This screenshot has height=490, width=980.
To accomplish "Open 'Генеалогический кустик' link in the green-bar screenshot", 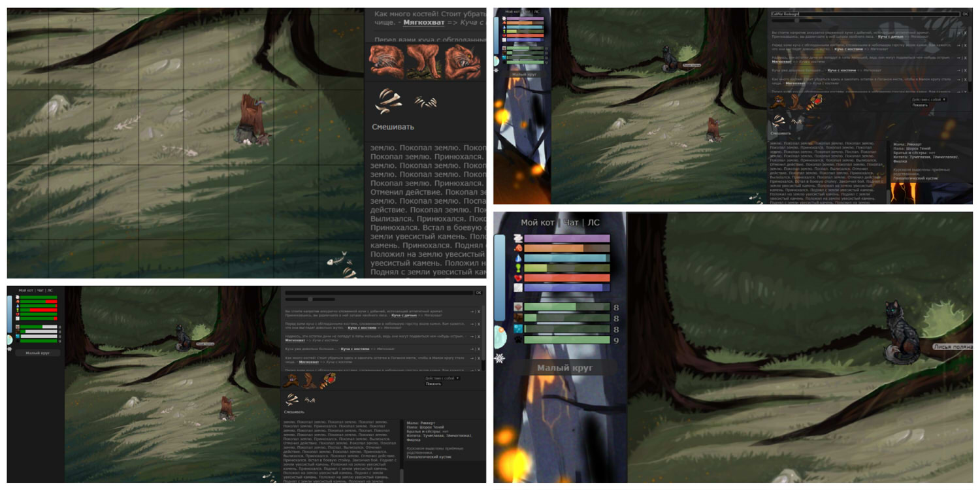I will tap(429, 457).
